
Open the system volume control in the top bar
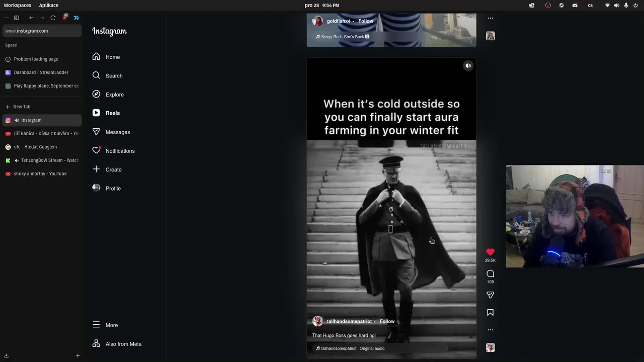click(616, 6)
